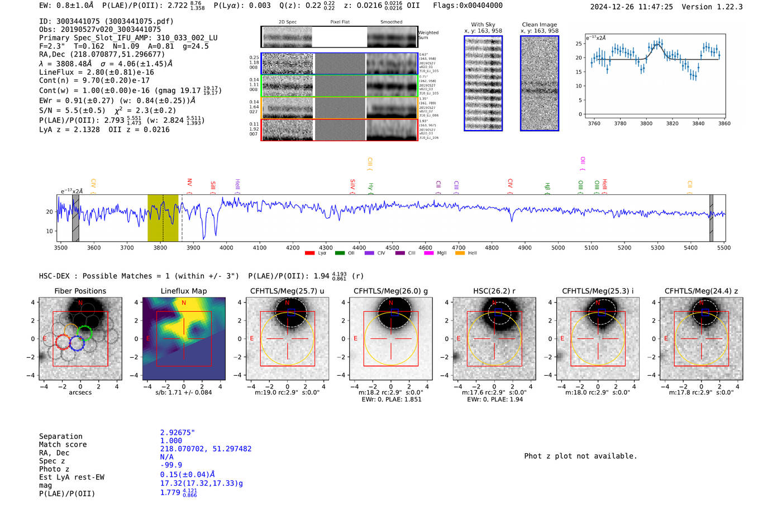This screenshot has height=532, width=782.
Task: Click the Primary Spec_Slot_IFU_AMP line
Action: click(128, 38)
